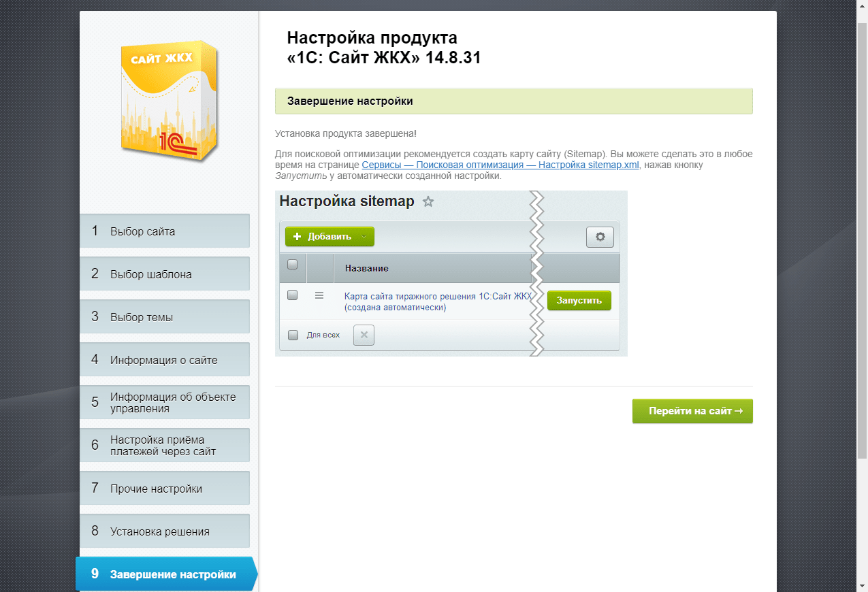This screenshot has width=868, height=592.
Task: Check the Карта сайта row checkbox
Action: click(x=293, y=295)
